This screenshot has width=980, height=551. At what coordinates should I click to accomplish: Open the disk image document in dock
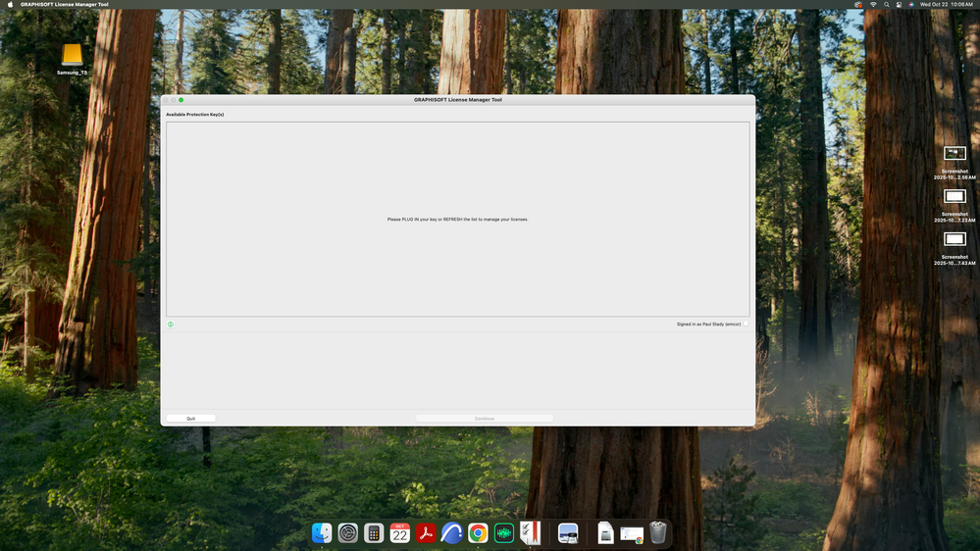coord(605,533)
